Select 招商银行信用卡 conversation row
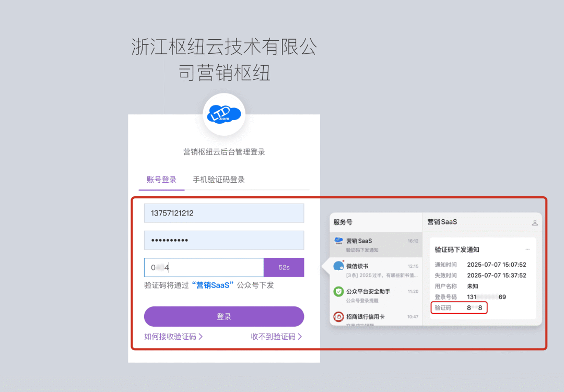The image size is (564, 392). click(376, 317)
